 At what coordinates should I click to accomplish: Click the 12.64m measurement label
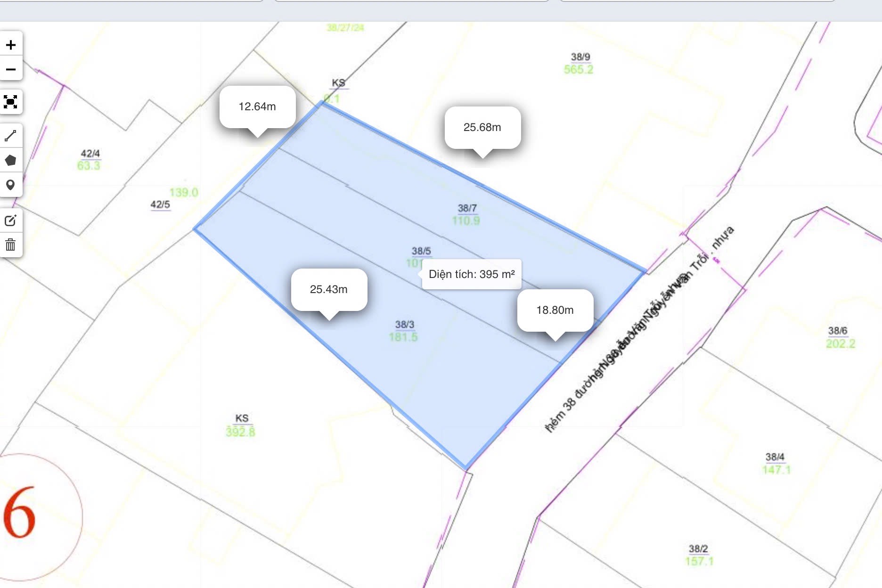[257, 106]
